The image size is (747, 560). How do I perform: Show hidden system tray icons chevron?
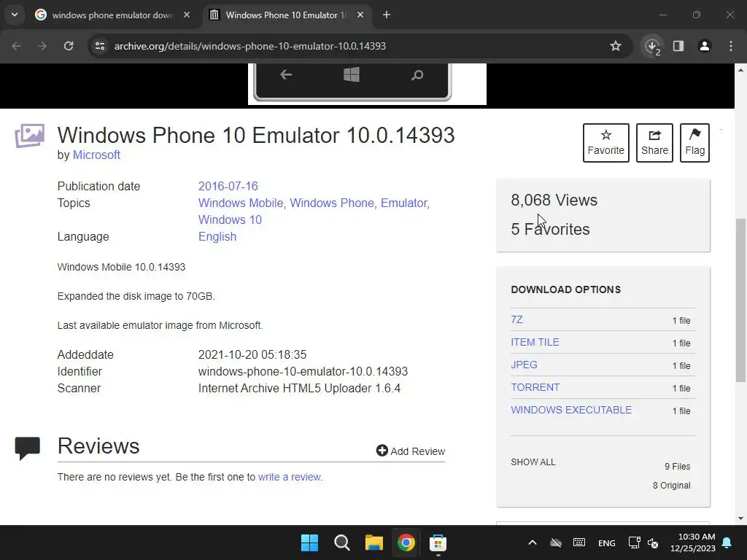pos(533,542)
